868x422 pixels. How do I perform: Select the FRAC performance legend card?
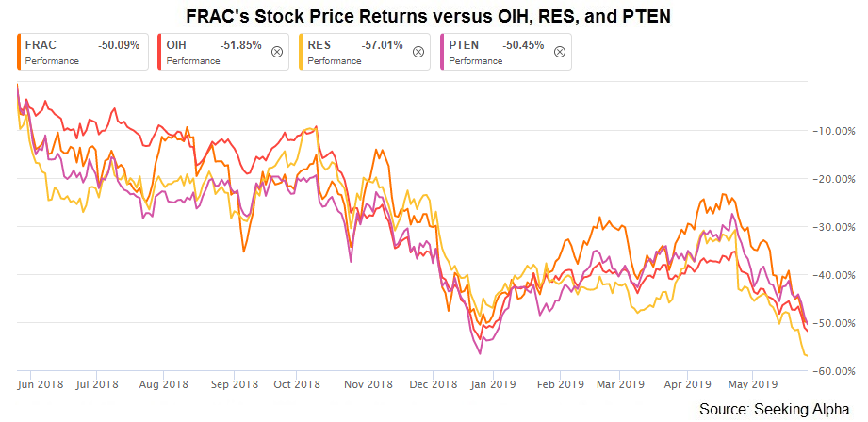pyautogui.click(x=83, y=52)
